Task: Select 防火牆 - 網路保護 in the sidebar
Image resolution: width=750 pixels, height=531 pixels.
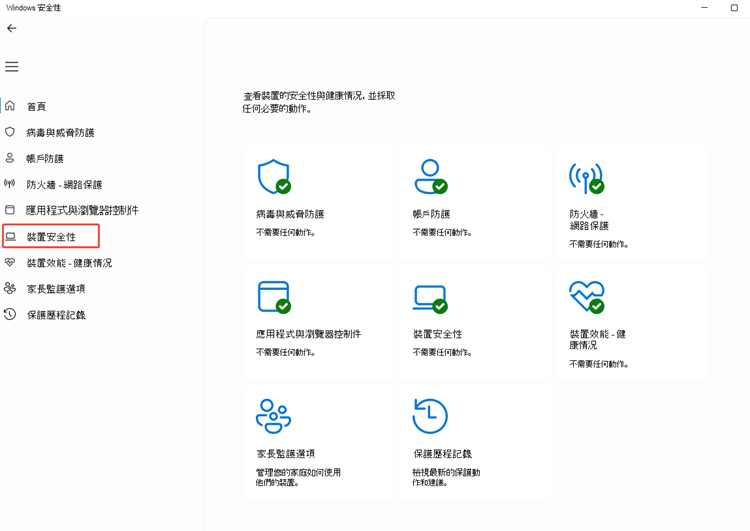Action: [65, 185]
